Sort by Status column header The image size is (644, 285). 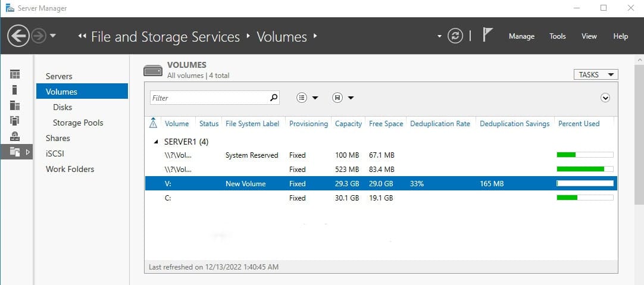pyautogui.click(x=209, y=124)
